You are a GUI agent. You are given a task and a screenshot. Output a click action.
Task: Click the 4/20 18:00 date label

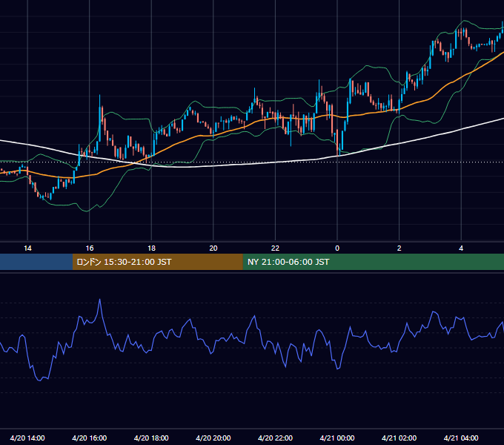click(151, 438)
